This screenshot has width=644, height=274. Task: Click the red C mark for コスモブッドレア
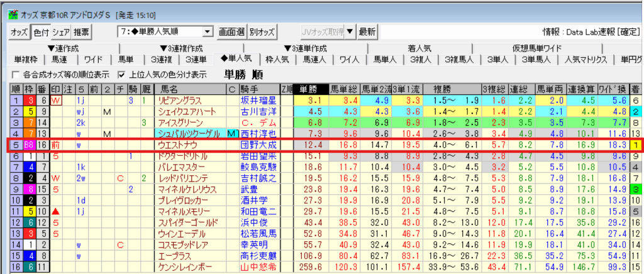[119, 244]
